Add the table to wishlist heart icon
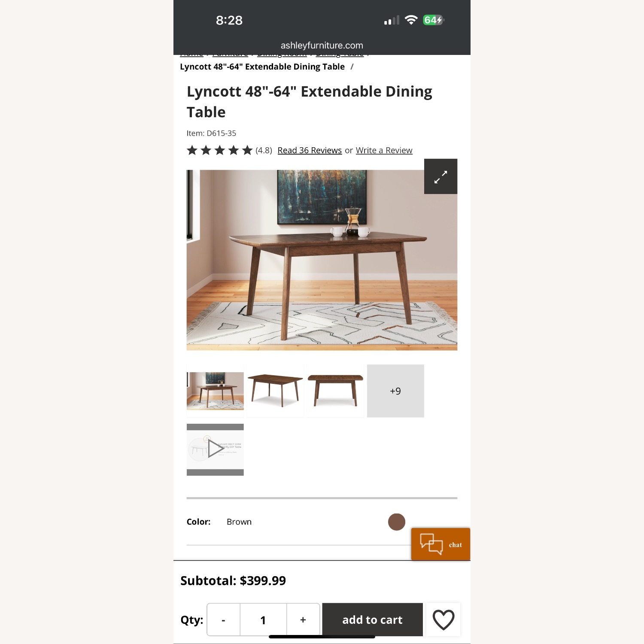 (x=444, y=620)
